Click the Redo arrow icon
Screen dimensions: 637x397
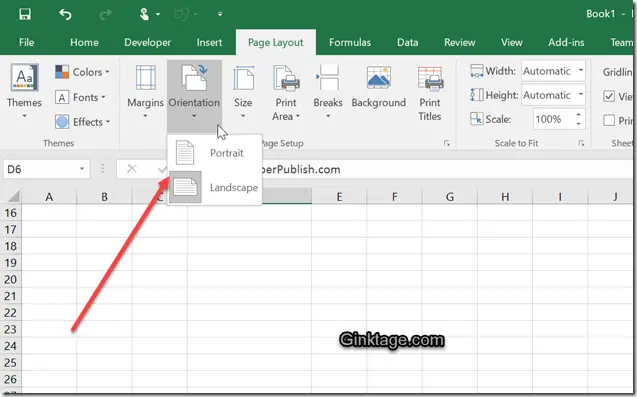pos(105,15)
